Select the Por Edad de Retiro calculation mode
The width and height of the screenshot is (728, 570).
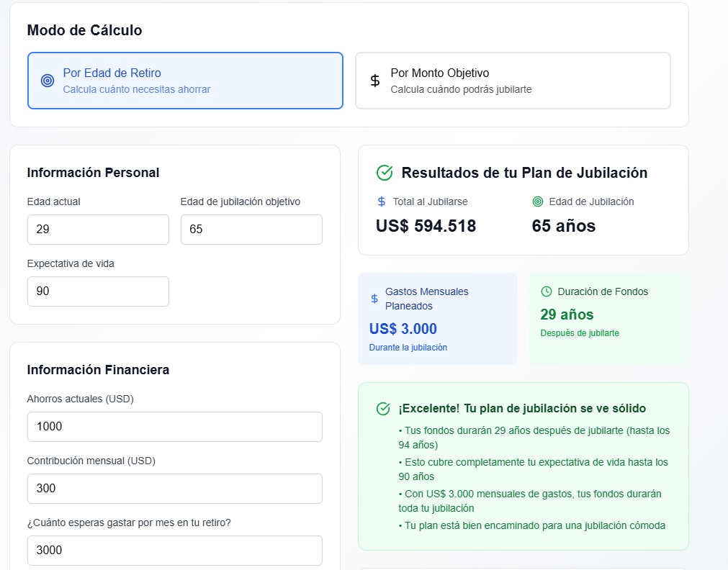coord(185,80)
